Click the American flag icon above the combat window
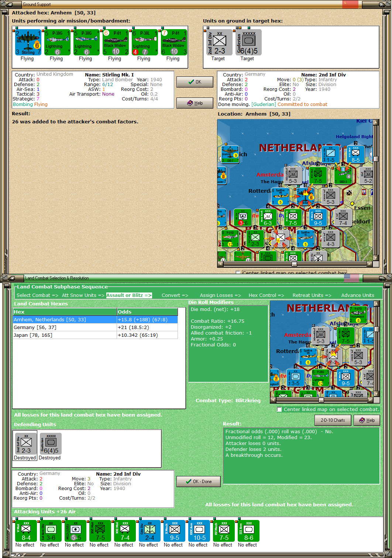The image size is (392, 558). click(351, 278)
